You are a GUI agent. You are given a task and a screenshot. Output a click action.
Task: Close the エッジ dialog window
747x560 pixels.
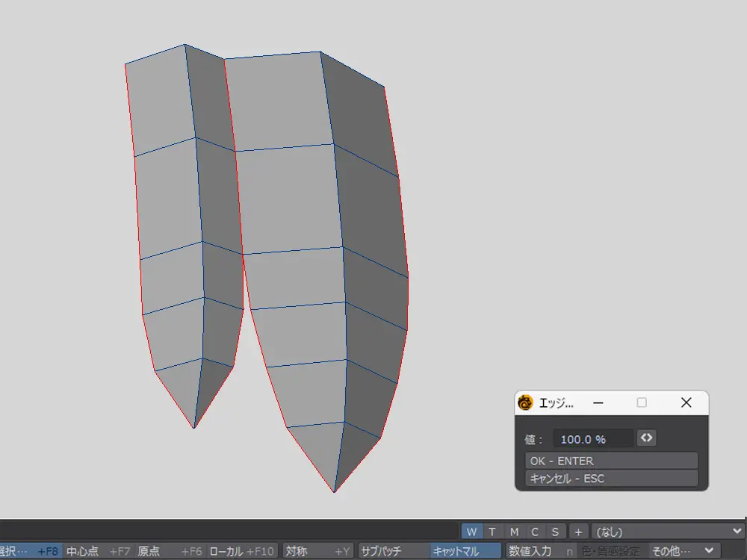[x=686, y=403]
